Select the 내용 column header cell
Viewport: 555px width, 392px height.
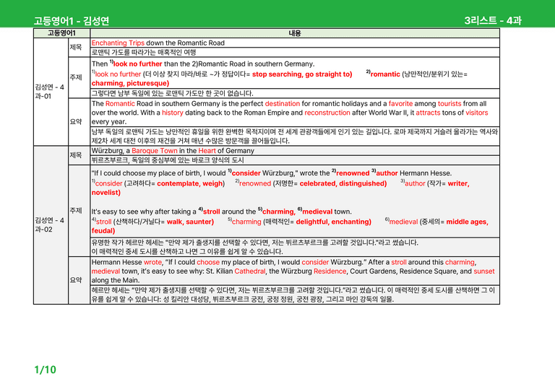pyautogui.click(x=295, y=33)
